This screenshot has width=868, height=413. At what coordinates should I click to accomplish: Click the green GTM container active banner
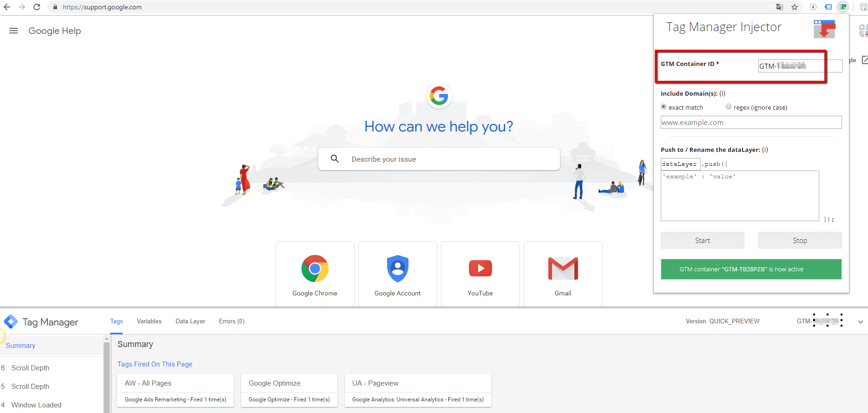click(x=751, y=269)
